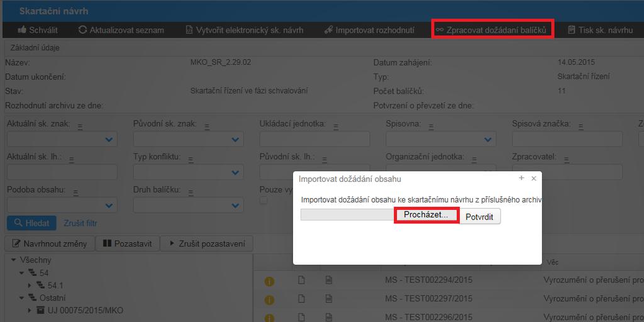The image size is (644, 322).
Task: Click Zpracovat dožádaní balíčků
Action: (x=491, y=30)
